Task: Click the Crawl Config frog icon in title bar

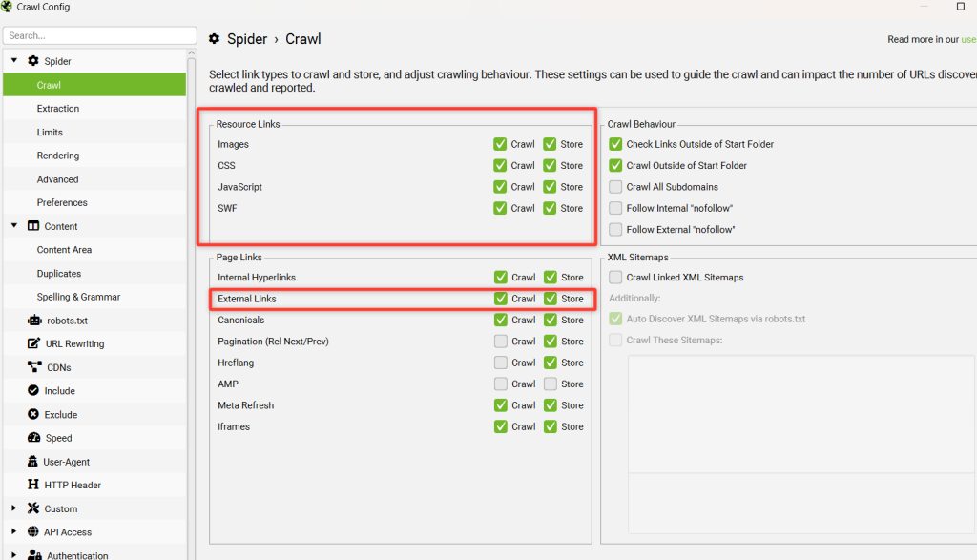Action: 7,7
